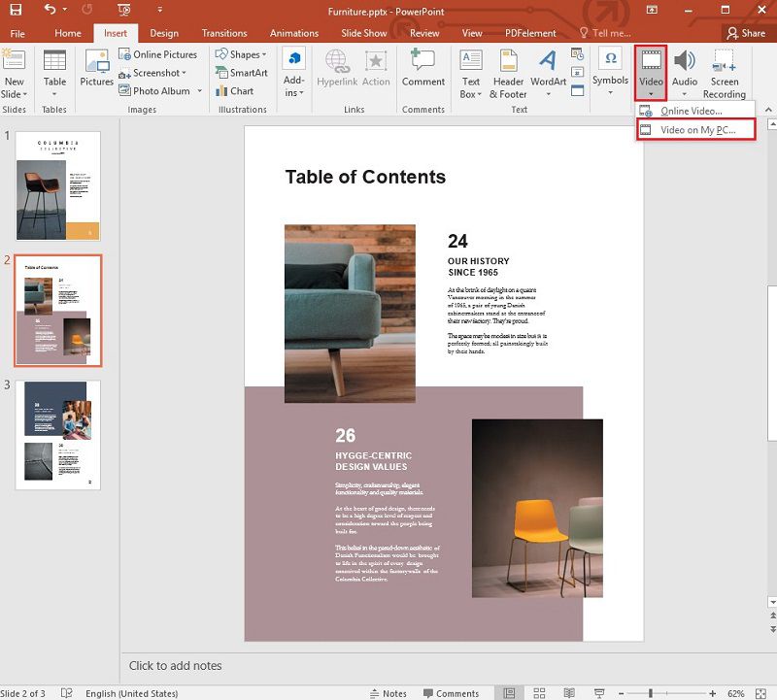The image size is (777, 700).
Task: Insert a Chart
Action: (242, 90)
